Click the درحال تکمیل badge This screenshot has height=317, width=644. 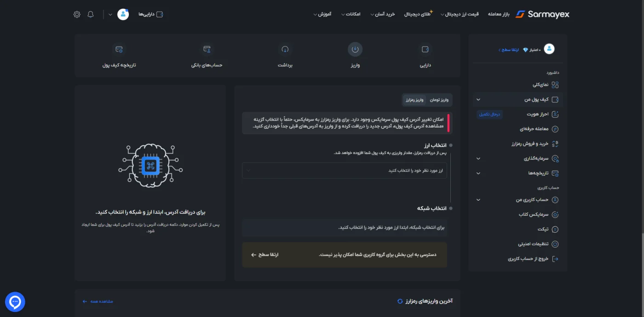(x=489, y=114)
